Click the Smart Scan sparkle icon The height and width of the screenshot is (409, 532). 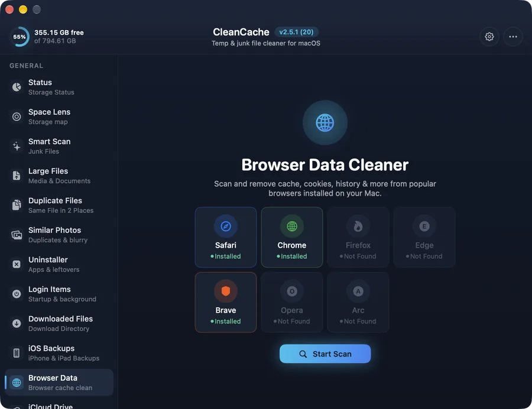pyautogui.click(x=17, y=146)
